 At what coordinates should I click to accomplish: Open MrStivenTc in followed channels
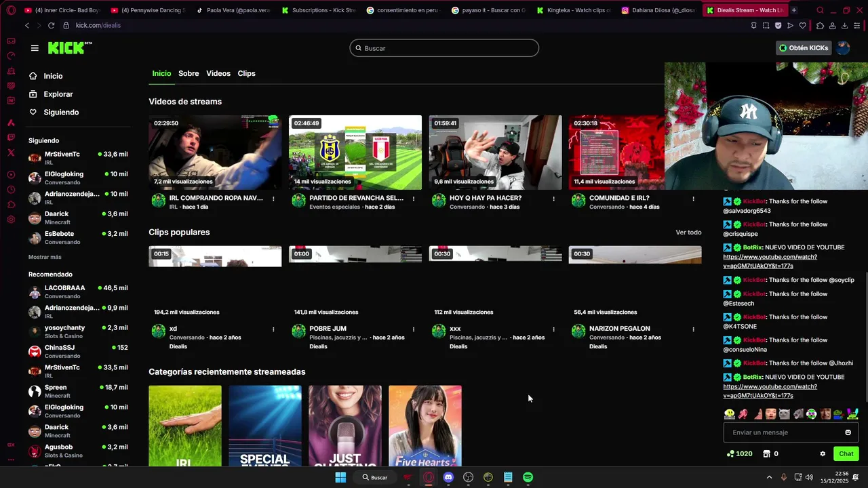coord(78,157)
